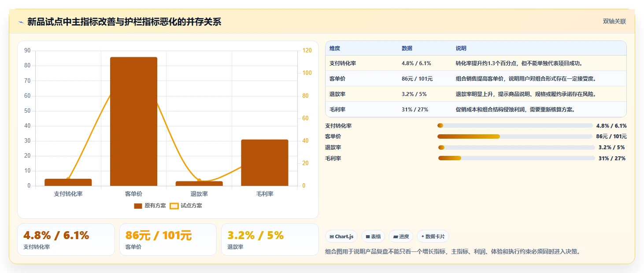Toggle 试点方案 legend swatch

(x=174, y=206)
